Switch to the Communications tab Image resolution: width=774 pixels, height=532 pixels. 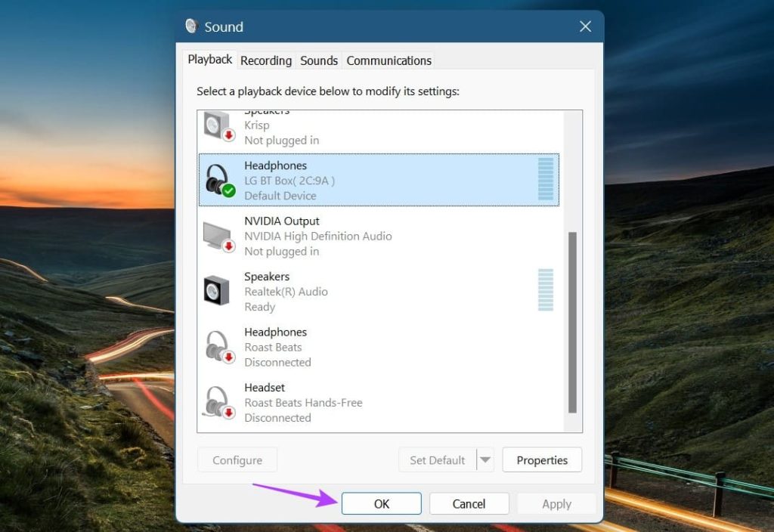(x=389, y=60)
